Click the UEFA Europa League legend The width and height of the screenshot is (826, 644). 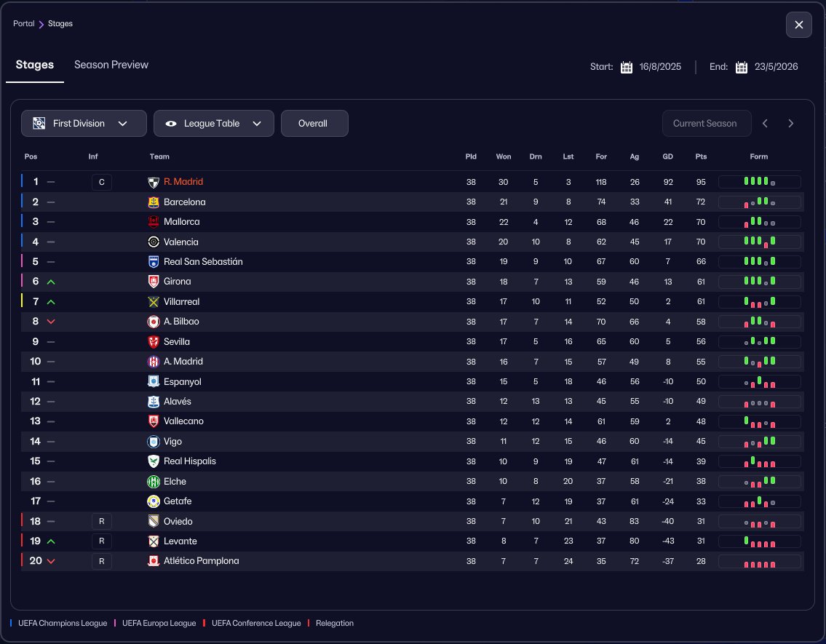pyautogui.click(x=159, y=624)
